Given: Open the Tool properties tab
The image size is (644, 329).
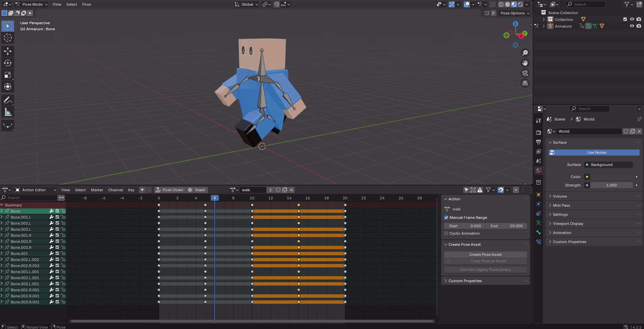Looking at the screenshot, I should point(539,121).
